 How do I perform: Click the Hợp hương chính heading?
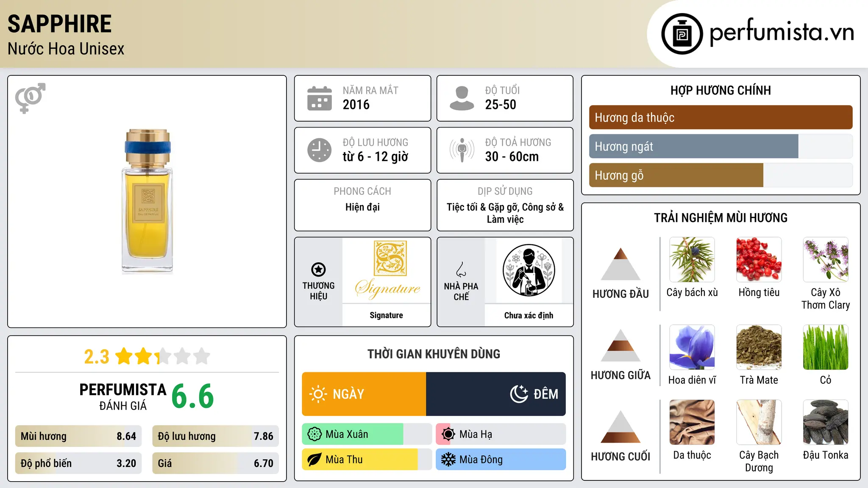coord(721,90)
